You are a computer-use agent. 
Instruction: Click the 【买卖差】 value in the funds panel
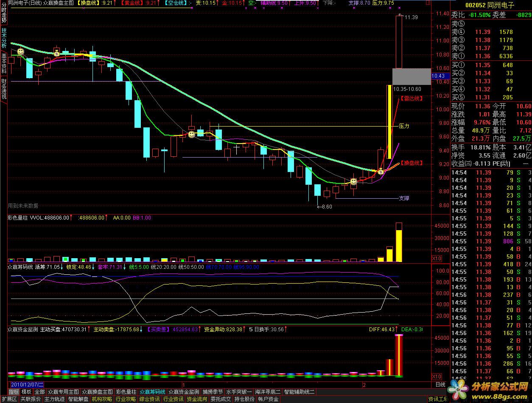(x=173, y=329)
